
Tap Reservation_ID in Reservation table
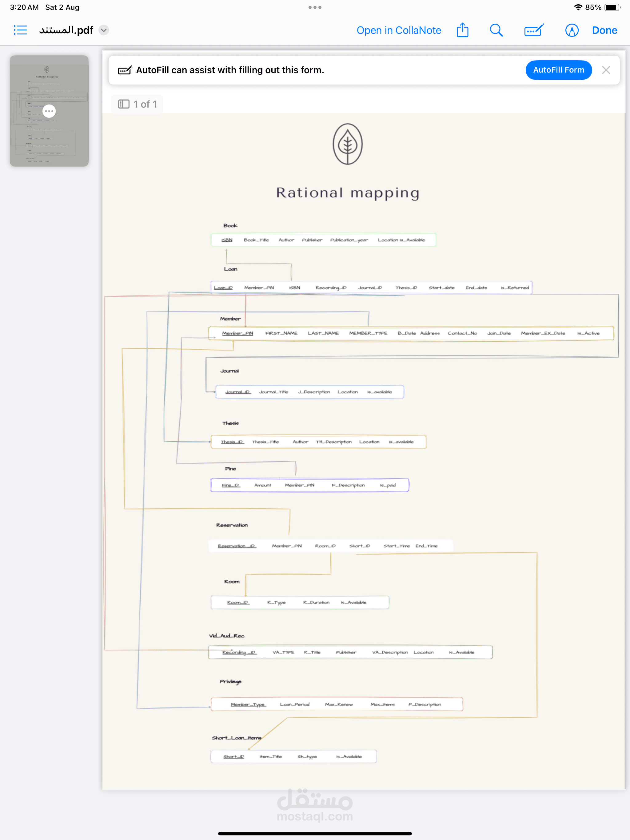pos(237,546)
